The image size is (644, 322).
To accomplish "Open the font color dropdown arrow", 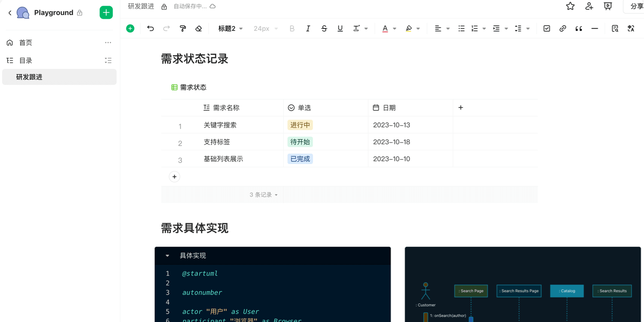I will coord(395,29).
